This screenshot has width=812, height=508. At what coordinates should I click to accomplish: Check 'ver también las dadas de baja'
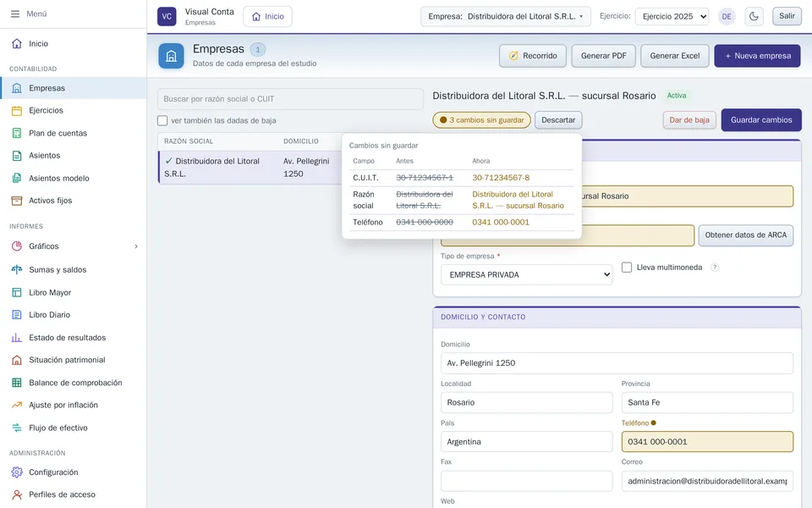(x=162, y=120)
